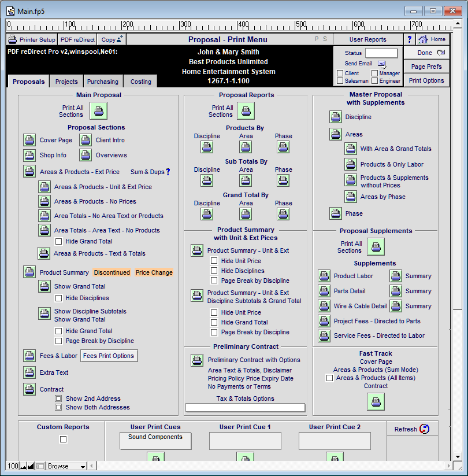Print Areas by Phase report

point(351,197)
